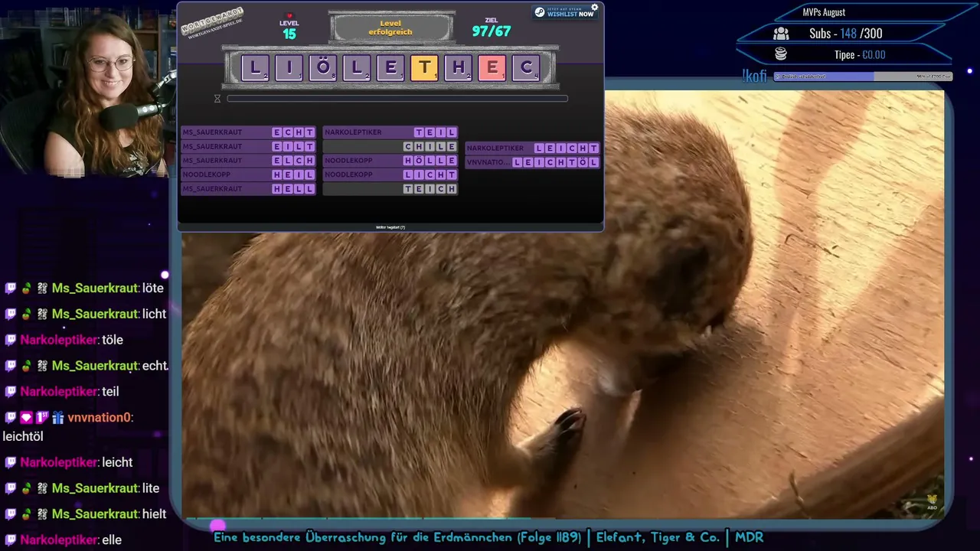Click the '1st' badge before vnvnation0
The image size is (980, 551).
[x=42, y=418]
